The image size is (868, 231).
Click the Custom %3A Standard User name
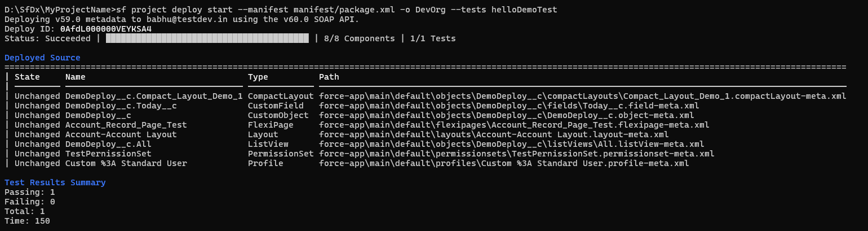click(x=126, y=163)
